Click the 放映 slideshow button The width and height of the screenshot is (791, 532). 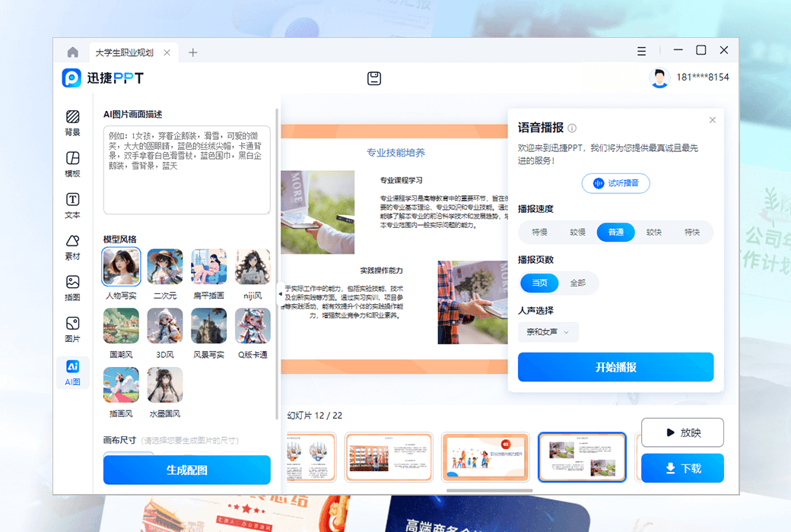(x=682, y=432)
